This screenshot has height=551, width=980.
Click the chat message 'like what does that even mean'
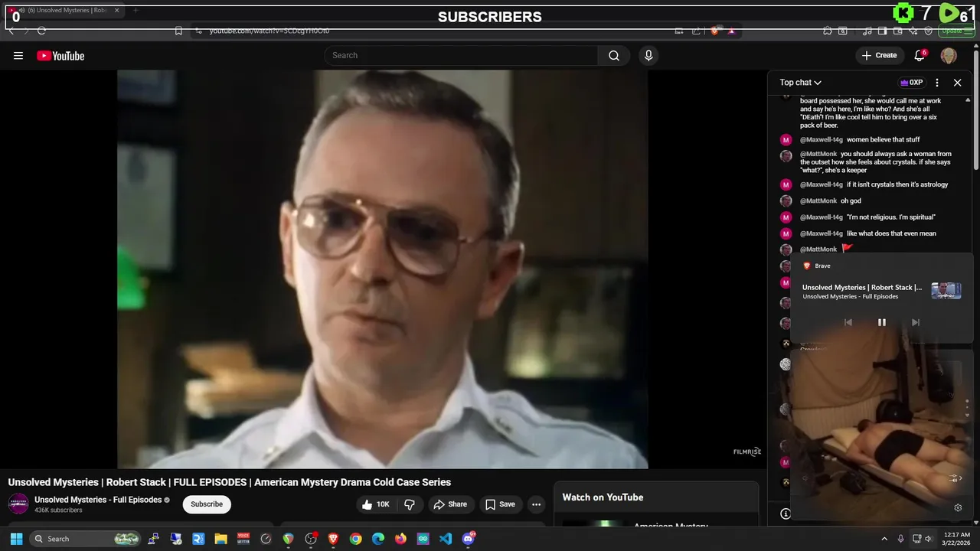891,233
